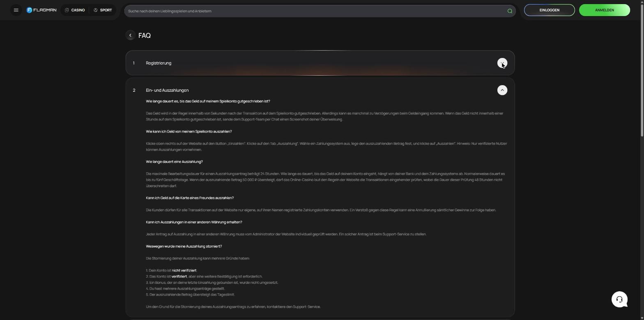Click the line 'Du hast mehrere Auszahlungsanträge gestellt.'
Screen dimensions: 644x320
pyautogui.click(x=185, y=289)
